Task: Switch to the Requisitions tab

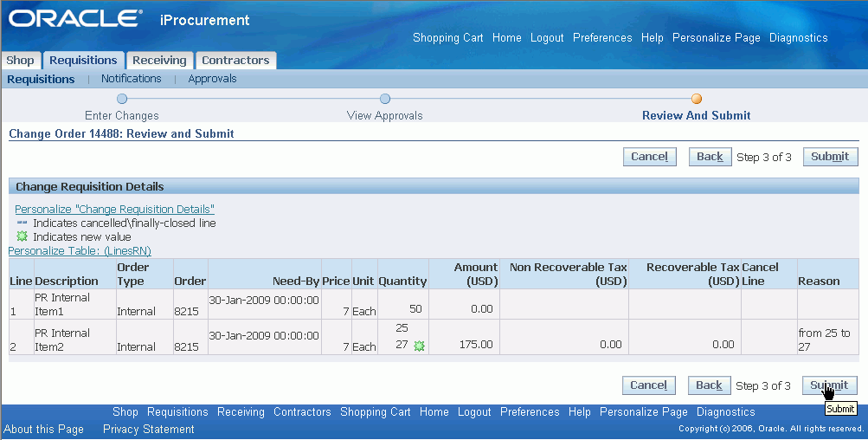Action: click(83, 60)
